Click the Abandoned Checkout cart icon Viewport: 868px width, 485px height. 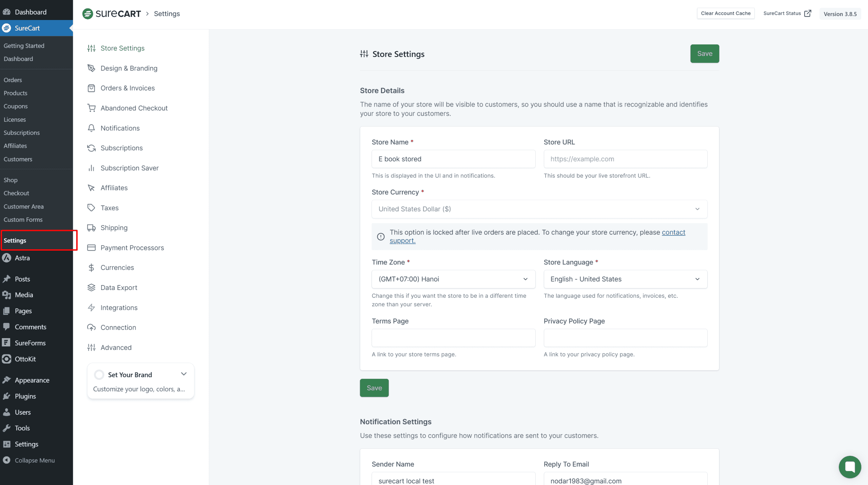pos(91,108)
